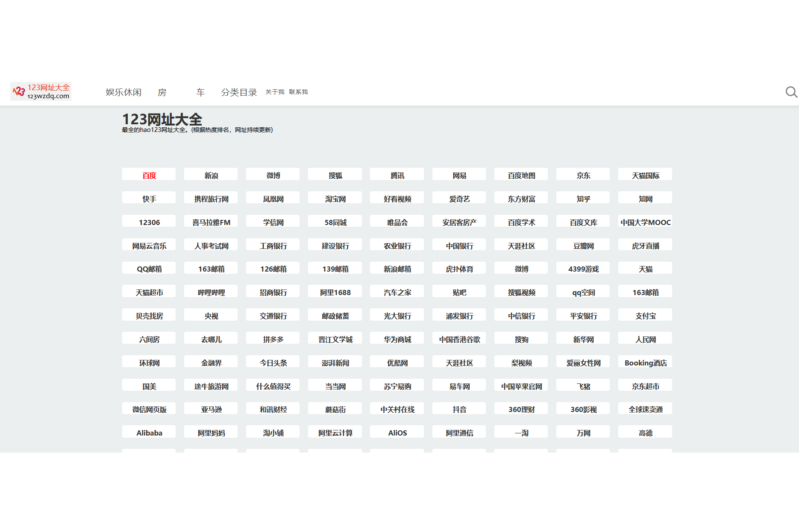Open 360影视 link

pos(583,409)
